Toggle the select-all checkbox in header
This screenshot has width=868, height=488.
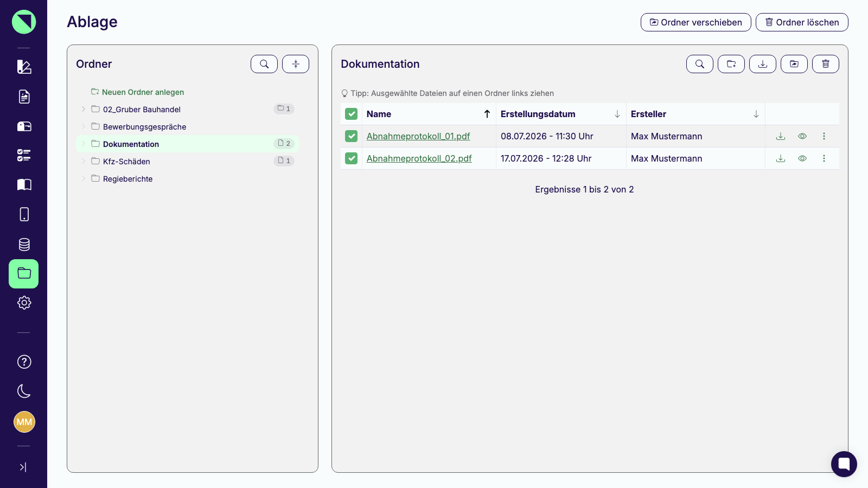click(352, 114)
